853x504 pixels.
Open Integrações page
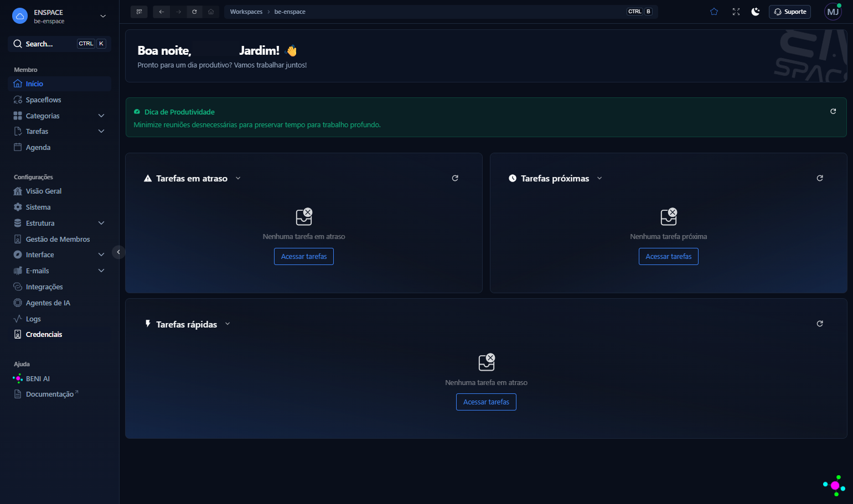[x=60, y=287]
